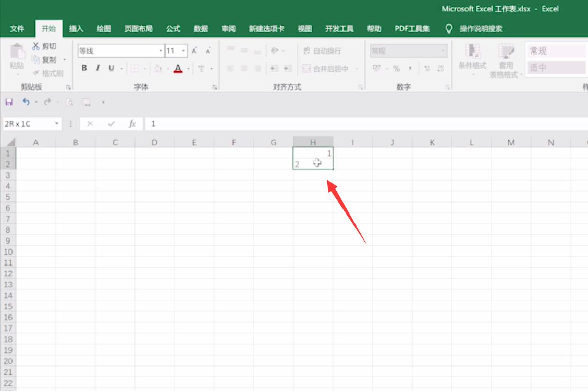Apply the 适中 cell style
Screen dimensions: 588x391
556,67
